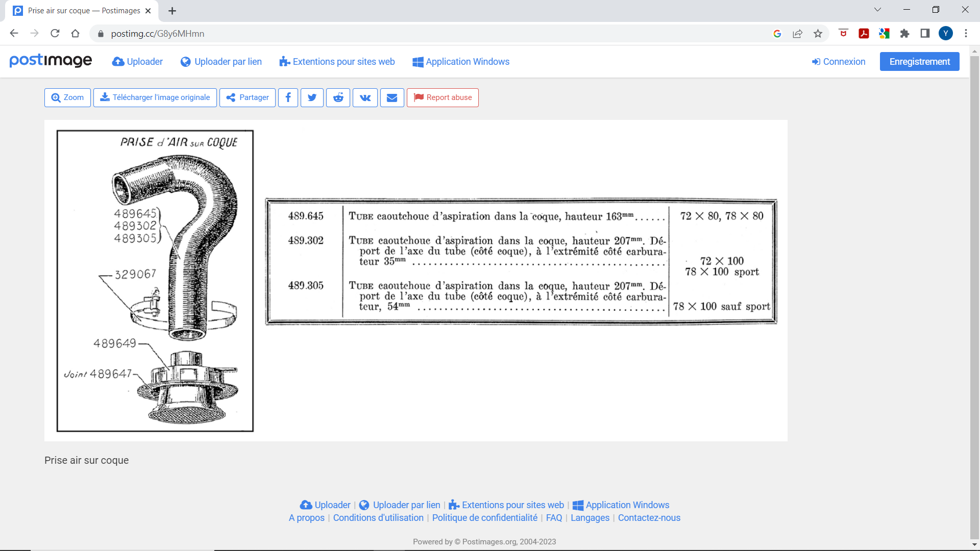
Task: Click the Reddit share icon
Action: 338,97
